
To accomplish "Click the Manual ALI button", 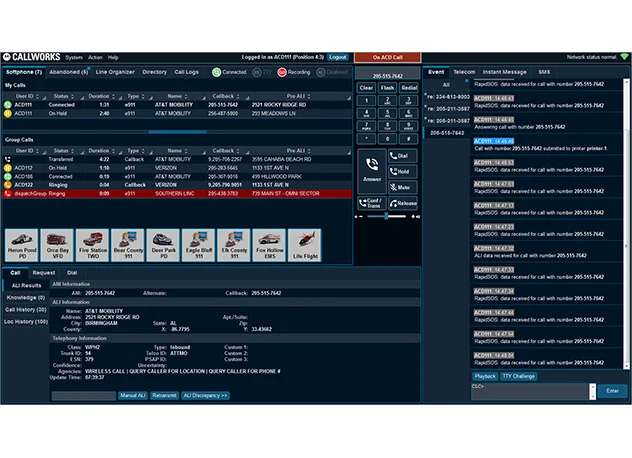I will tap(134, 396).
